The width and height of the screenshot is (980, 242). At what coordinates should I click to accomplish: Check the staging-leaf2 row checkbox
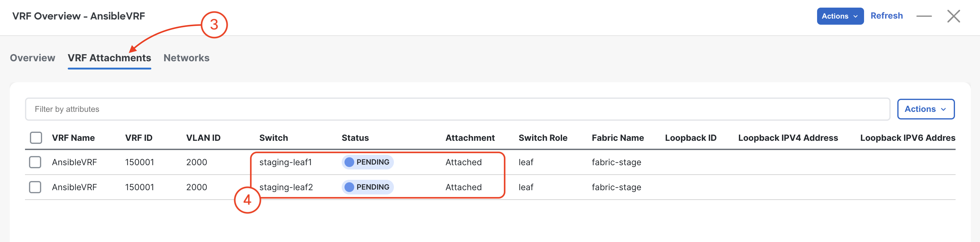[x=35, y=187]
